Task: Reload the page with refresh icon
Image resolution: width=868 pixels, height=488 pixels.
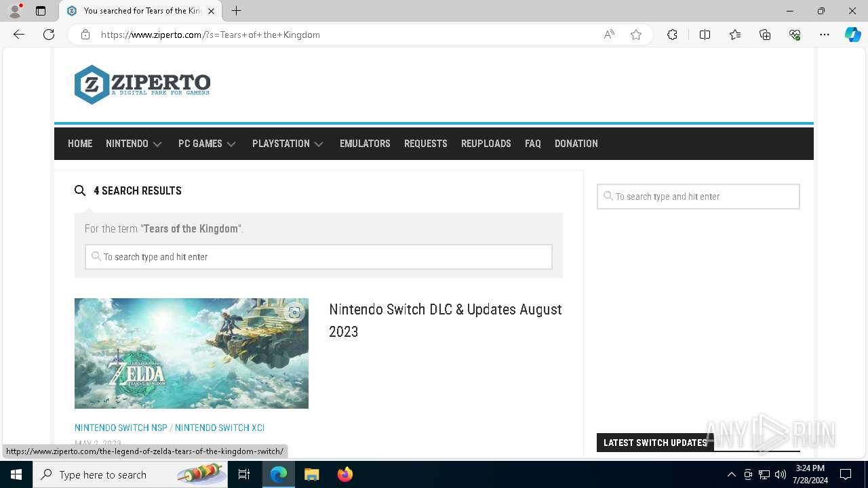Action: pos(49,35)
